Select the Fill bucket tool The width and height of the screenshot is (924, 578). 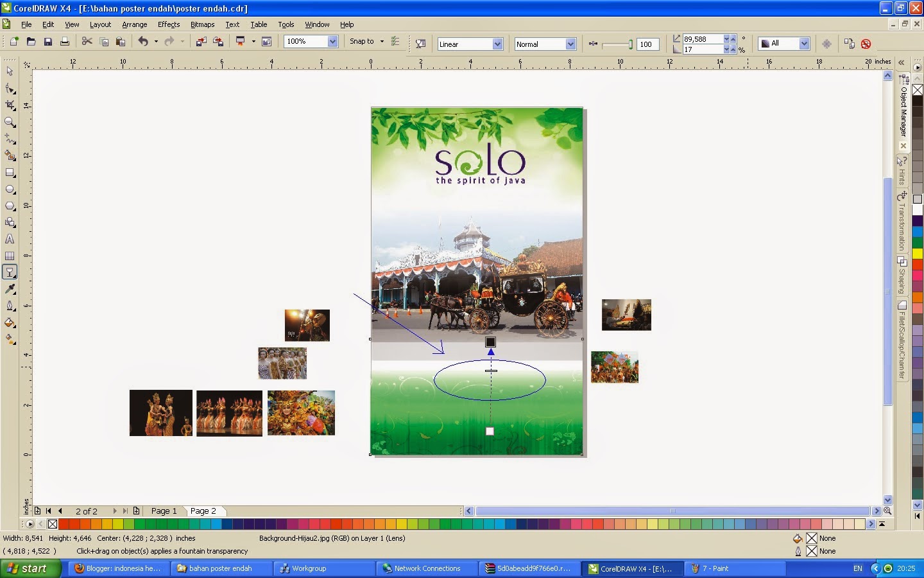10,322
